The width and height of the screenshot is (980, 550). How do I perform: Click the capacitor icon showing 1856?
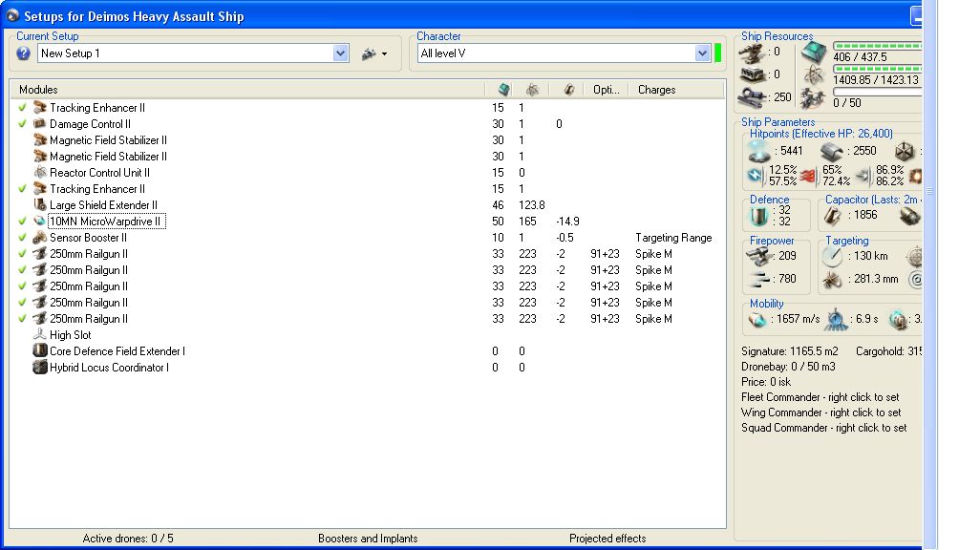coord(832,216)
